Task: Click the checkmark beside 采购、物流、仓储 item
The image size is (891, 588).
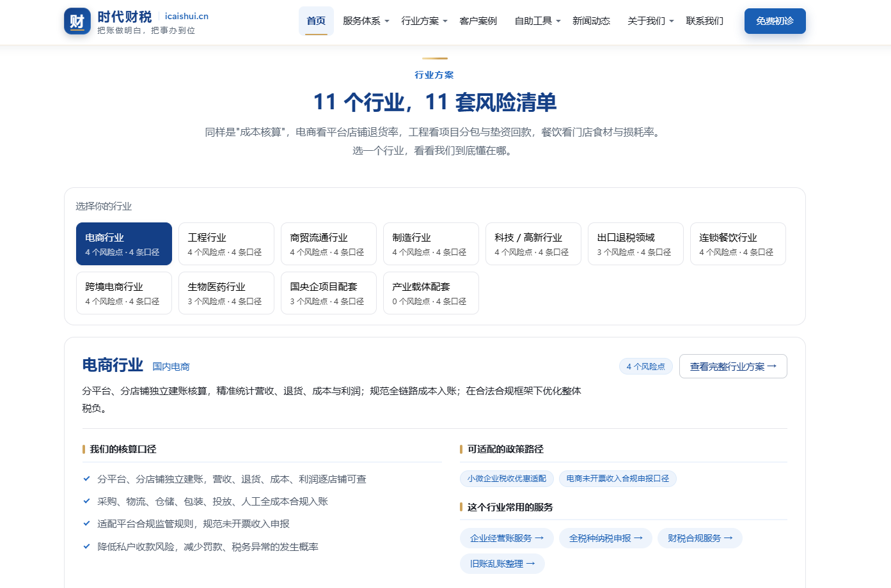Action: [x=86, y=501]
